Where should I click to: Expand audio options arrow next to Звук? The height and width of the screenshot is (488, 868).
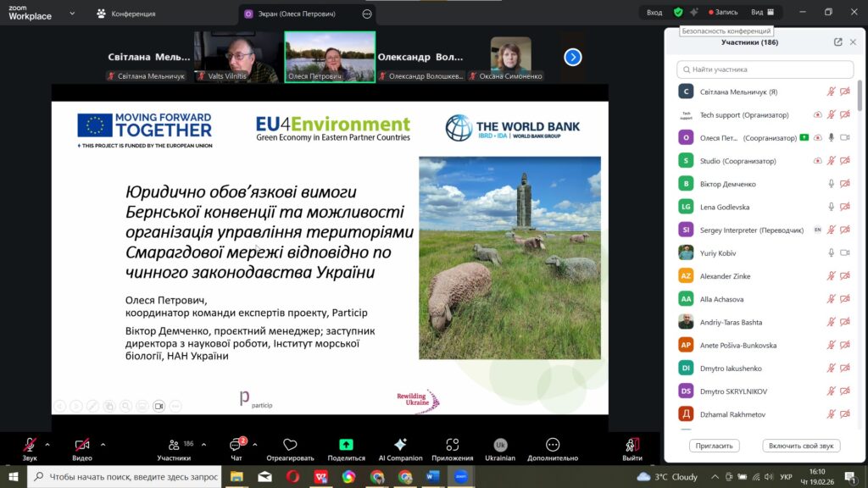[47, 444]
